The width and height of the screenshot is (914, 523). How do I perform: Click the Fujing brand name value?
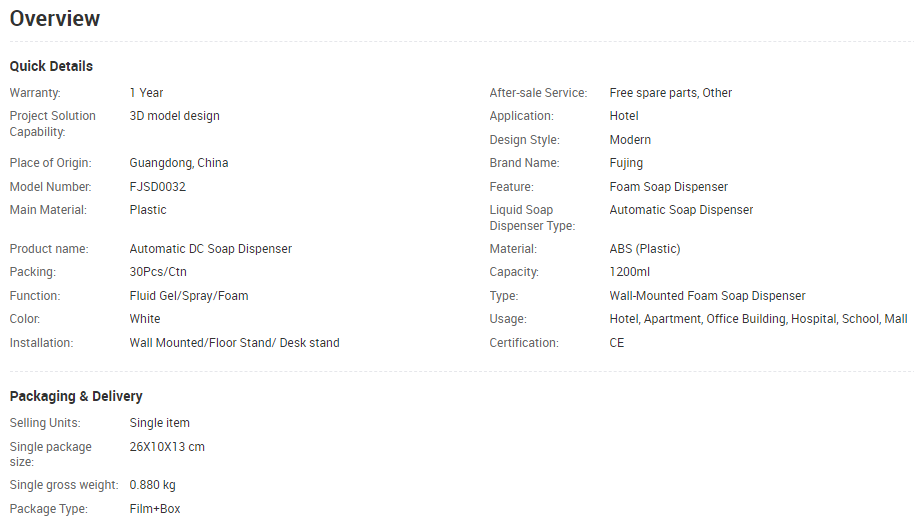coord(626,163)
